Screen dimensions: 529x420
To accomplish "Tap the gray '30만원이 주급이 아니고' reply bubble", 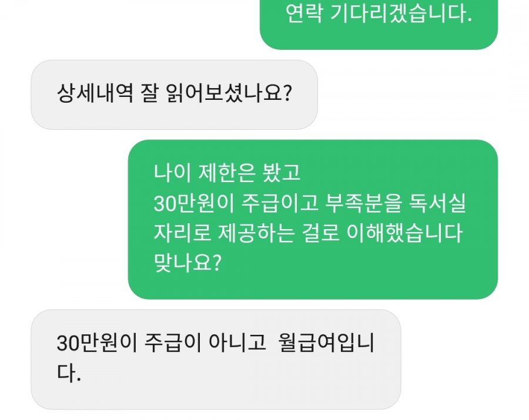I will point(216,359).
